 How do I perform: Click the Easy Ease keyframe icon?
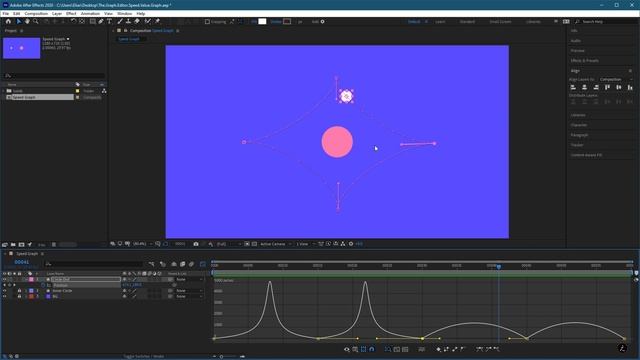(x=480, y=349)
